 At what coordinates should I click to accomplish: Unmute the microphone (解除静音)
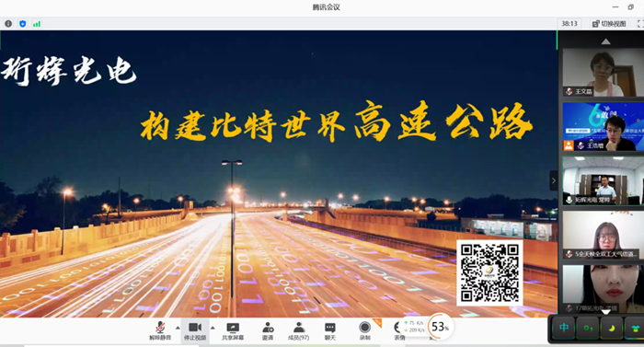(160, 331)
